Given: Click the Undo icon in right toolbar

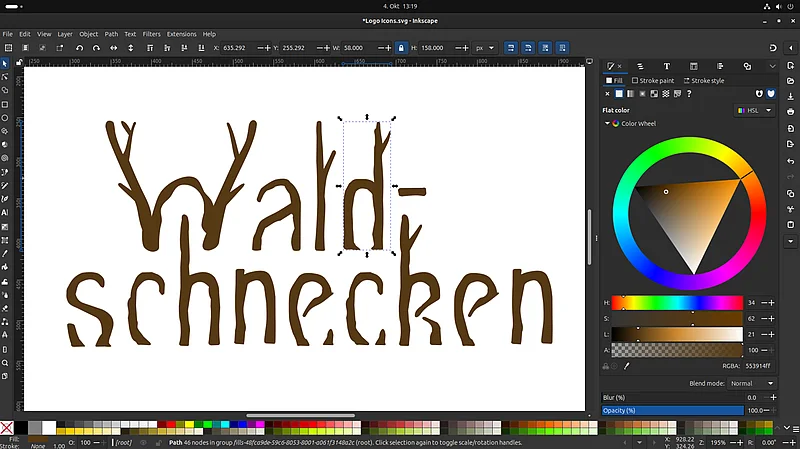Looking at the screenshot, I should pyautogui.click(x=791, y=161).
